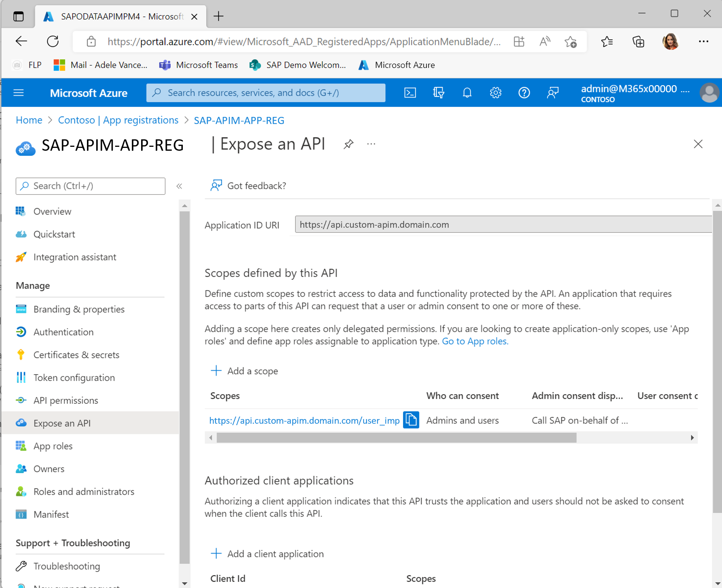Open Expose an API sidebar item

pos(62,423)
